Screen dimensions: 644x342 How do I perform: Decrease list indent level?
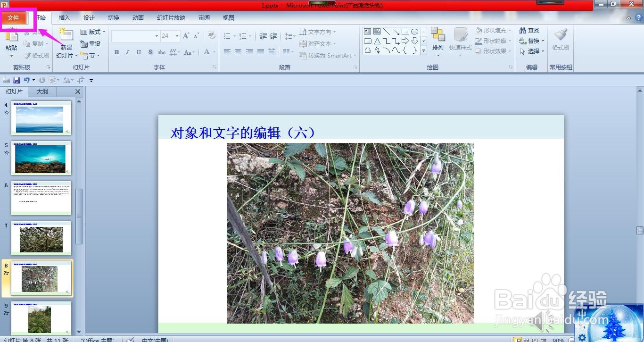pos(263,36)
